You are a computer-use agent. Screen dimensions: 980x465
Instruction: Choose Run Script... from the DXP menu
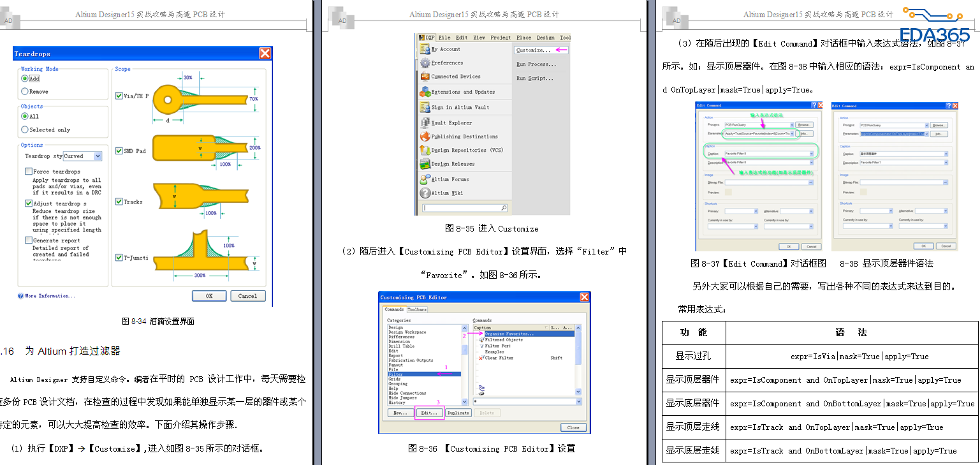535,78
